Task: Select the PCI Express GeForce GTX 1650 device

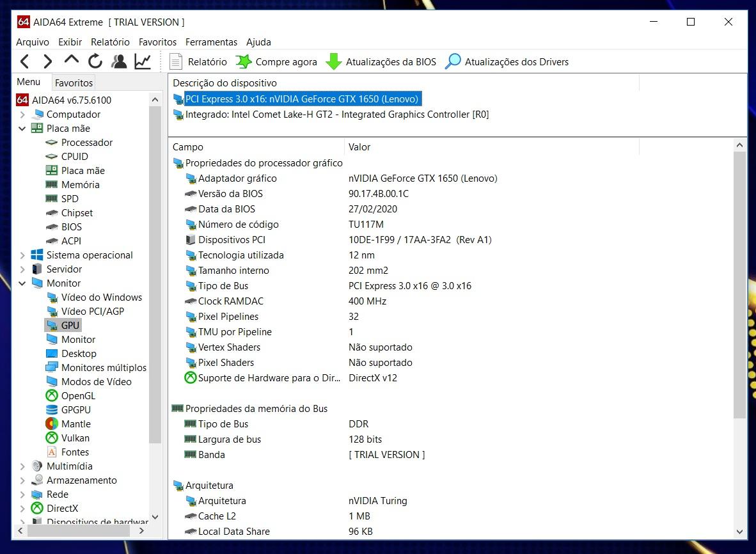Action: click(297, 99)
